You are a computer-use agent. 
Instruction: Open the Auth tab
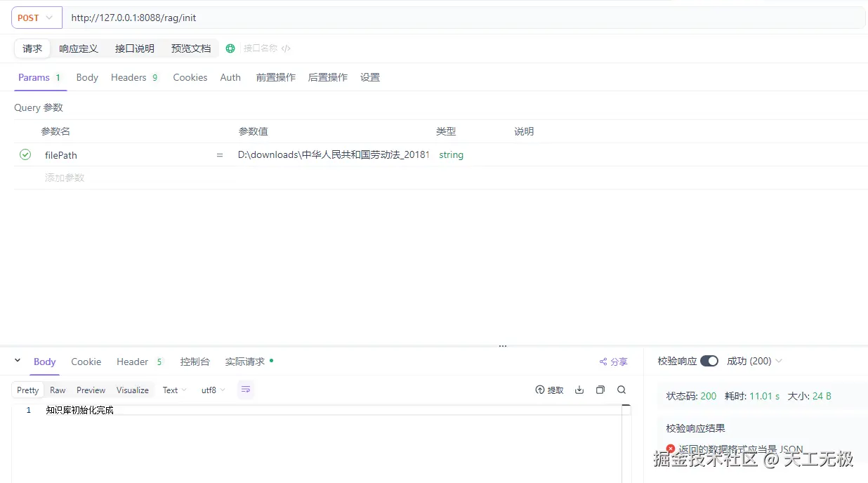coord(230,77)
